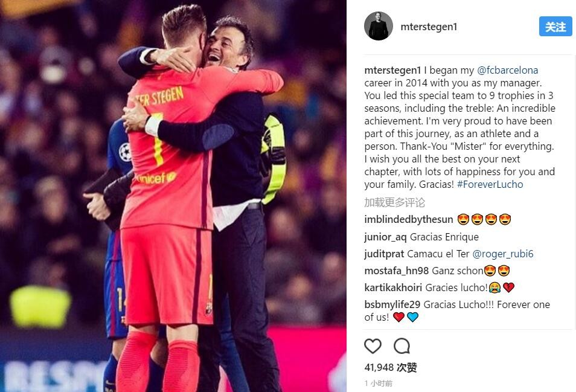This screenshot has width=576, height=392.
Task: Open commenter imblindedbythesun's profile
Action: coord(409,219)
